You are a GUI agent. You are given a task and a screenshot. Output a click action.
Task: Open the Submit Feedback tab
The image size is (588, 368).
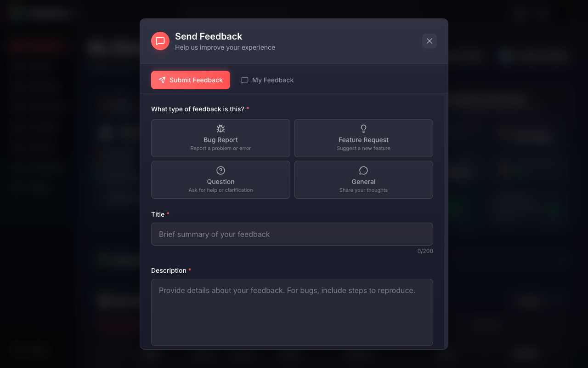click(190, 80)
